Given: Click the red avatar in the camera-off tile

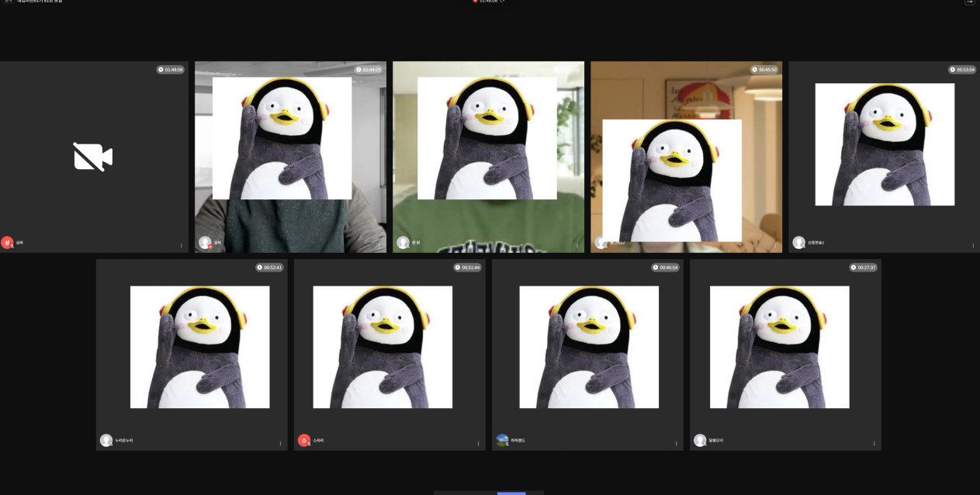Looking at the screenshot, I should click(7, 242).
